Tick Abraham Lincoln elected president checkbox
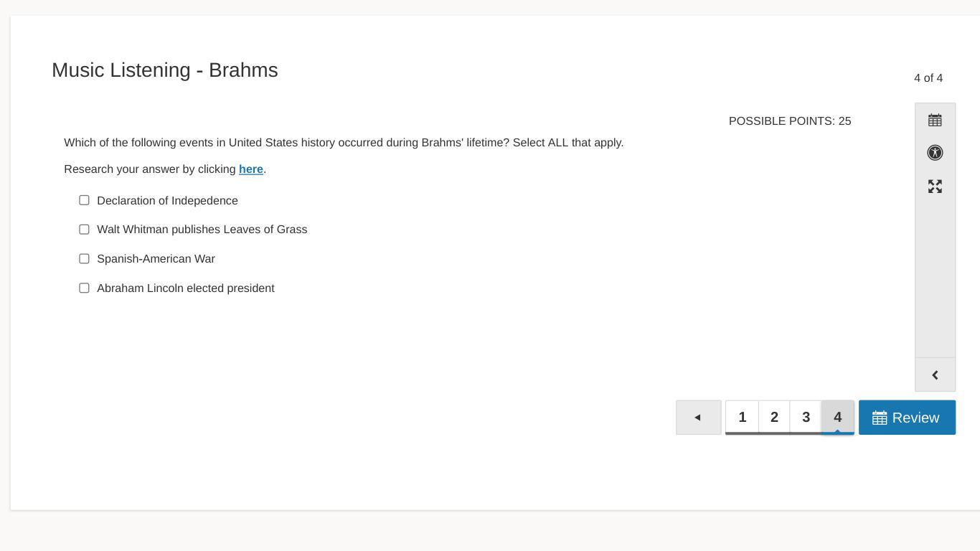Image resolution: width=980 pixels, height=551 pixels. pyautogui.click(x=84, y=288)
